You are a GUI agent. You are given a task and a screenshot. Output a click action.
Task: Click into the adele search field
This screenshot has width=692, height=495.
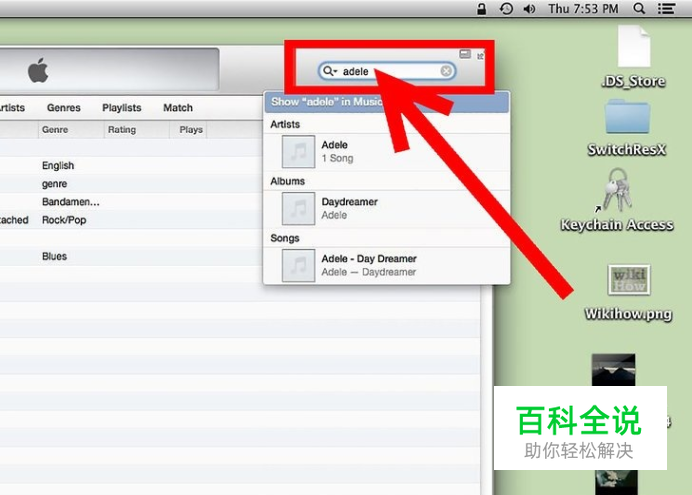pyautogui.click(x=387, y=71)
